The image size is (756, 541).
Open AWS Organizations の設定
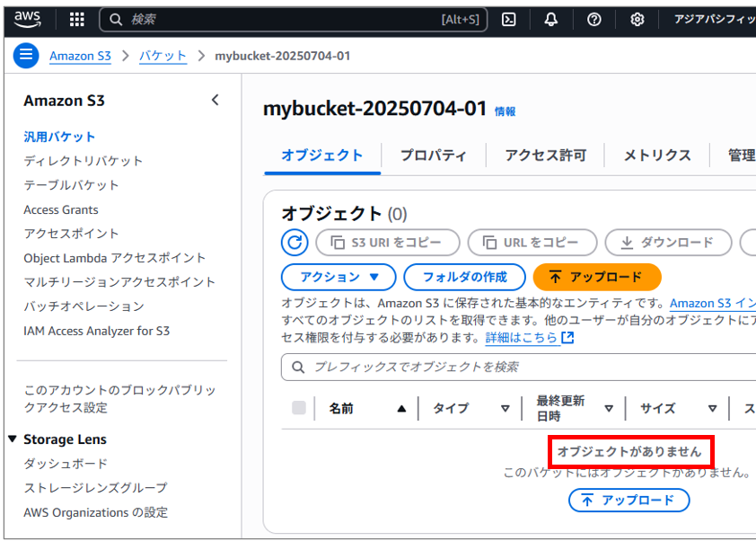(x=95, y=512)
